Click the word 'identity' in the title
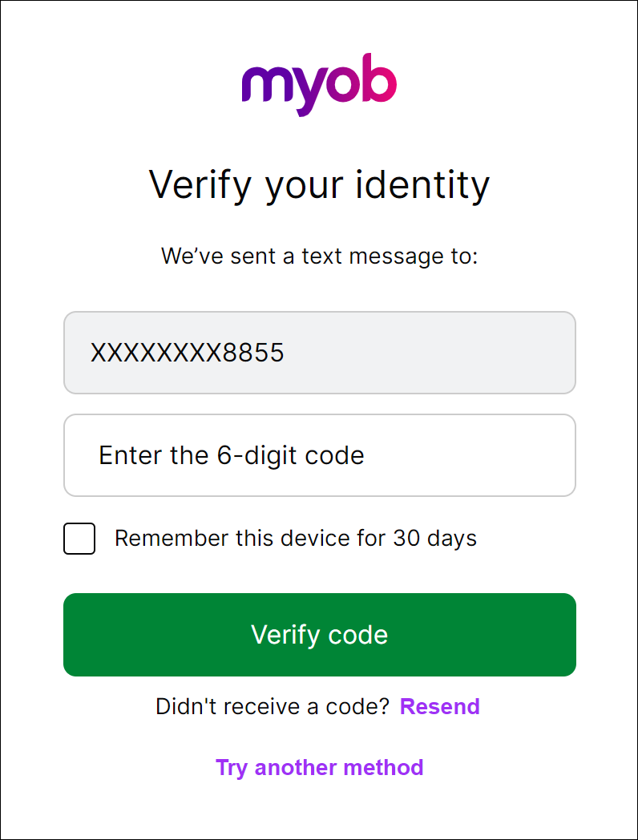 (x=422, y=186)
